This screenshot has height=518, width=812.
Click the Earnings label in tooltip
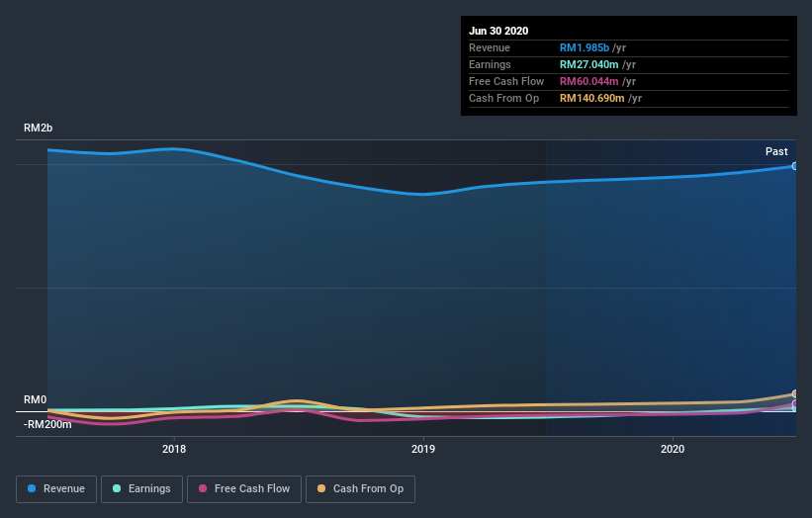point(490,64)
